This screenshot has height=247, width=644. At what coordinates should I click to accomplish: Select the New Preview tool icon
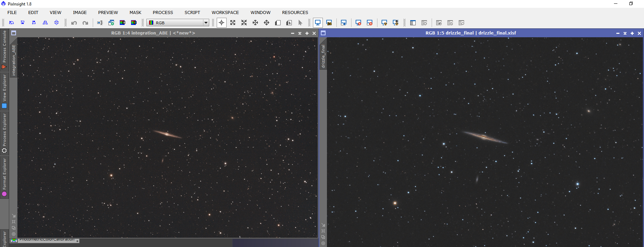click(x=278, y=23)
